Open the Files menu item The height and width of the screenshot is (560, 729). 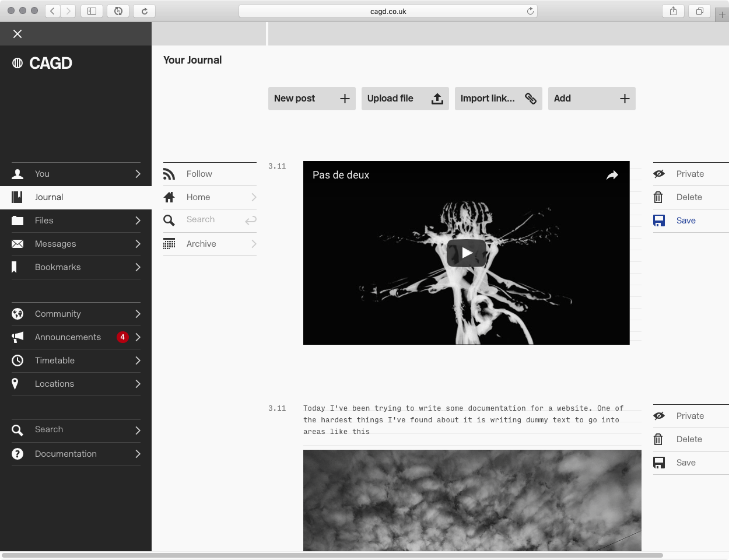[x=76, y=220]
